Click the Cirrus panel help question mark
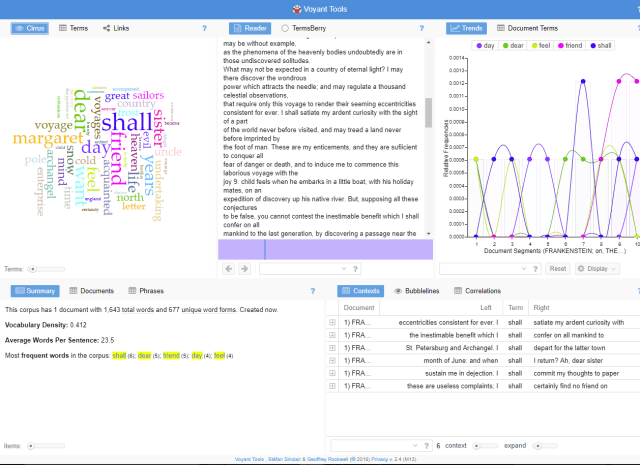The width and height of the screenshot is (640, 465). (204, 29)
